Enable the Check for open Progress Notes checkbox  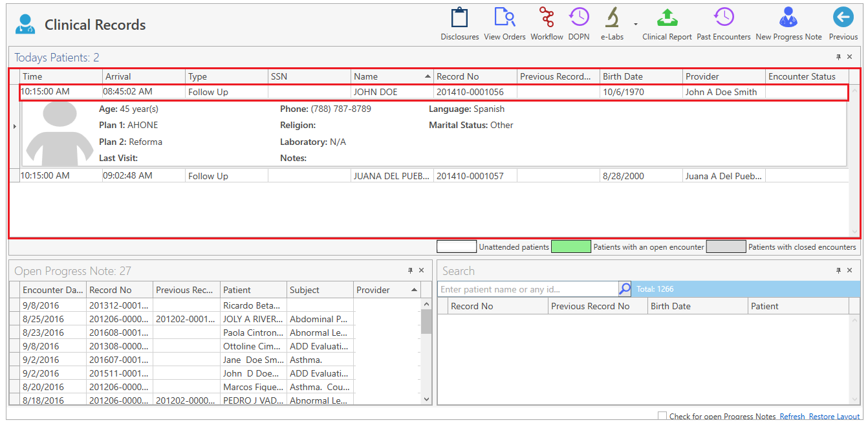tap(662, 416)
